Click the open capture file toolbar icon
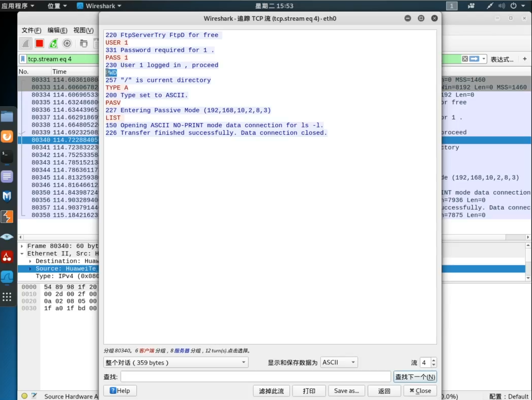 pyautogui.click(x=83, y=43)
